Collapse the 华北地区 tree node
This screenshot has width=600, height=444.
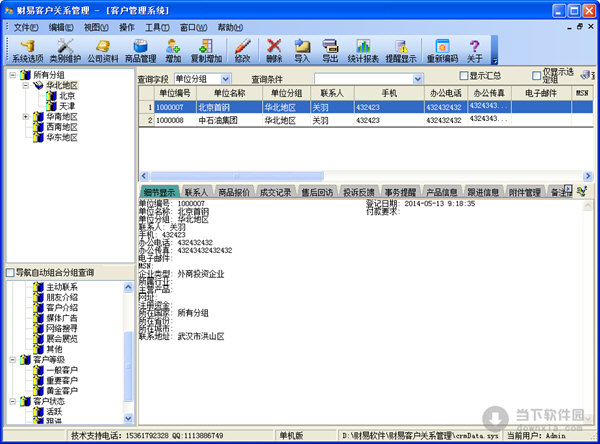(x=24, y=86)
